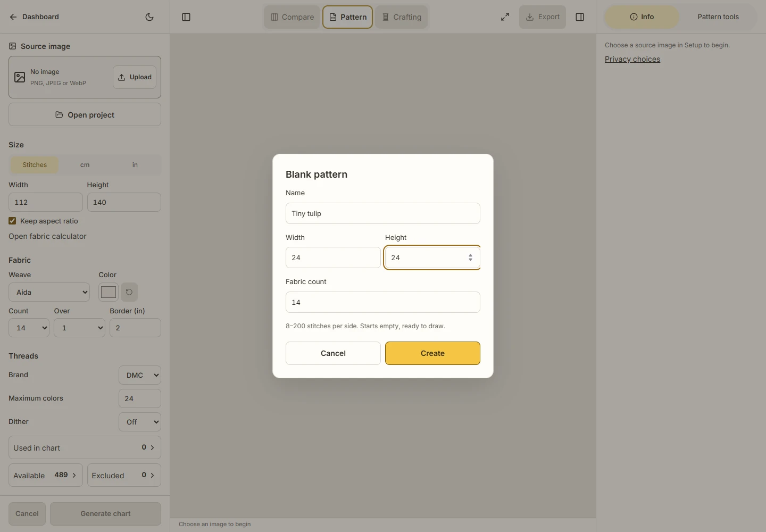Switch size unit to in
Image resolution: width=766 pixels, height=532 pixels.
tap(135, 165)
